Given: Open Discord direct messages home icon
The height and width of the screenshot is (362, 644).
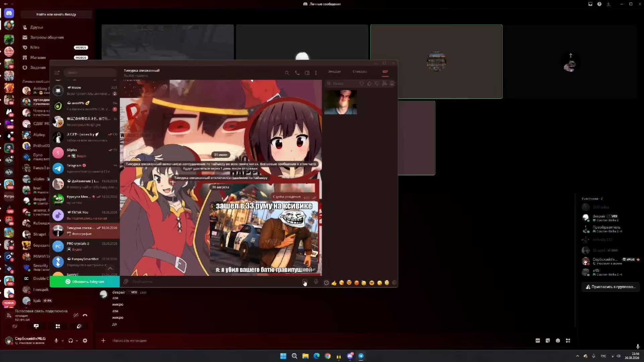Looking at the screenshot, I should pyautogui.click(x=9, y=13).
